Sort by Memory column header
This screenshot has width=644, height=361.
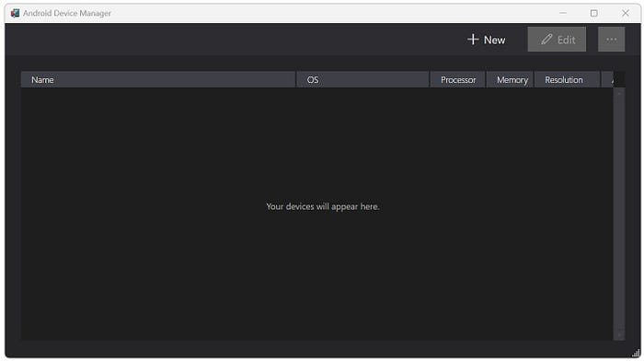(510, 80)
